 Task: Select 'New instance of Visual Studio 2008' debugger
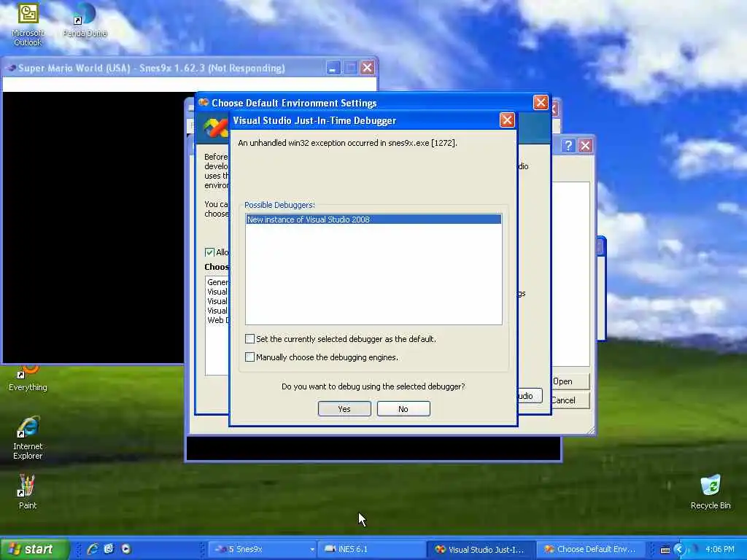(373, 219)
